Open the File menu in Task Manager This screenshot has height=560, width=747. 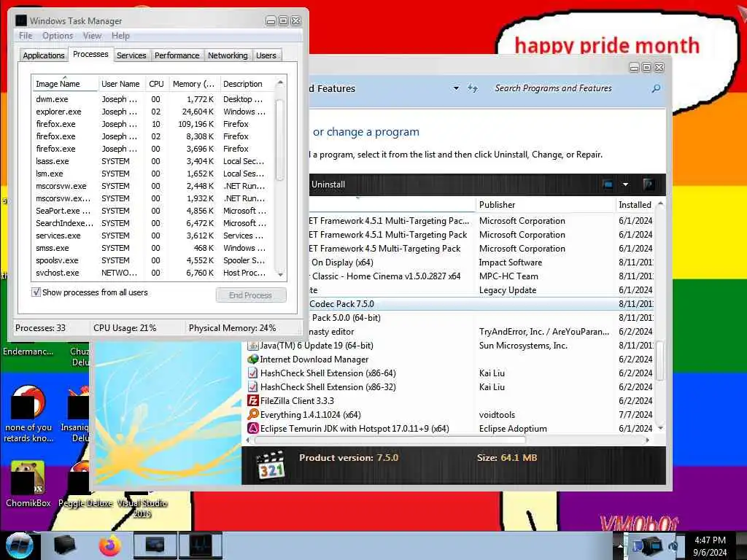pyautogui.click(x=26, y=36)
